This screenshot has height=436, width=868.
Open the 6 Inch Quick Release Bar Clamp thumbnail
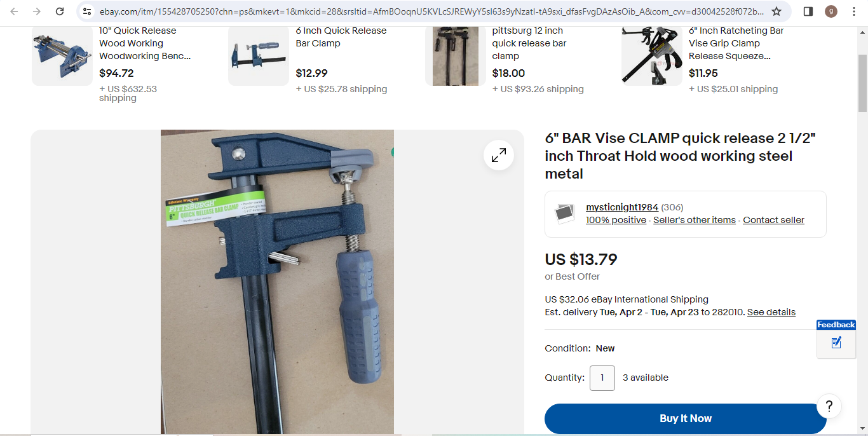(x=259, y=56)
